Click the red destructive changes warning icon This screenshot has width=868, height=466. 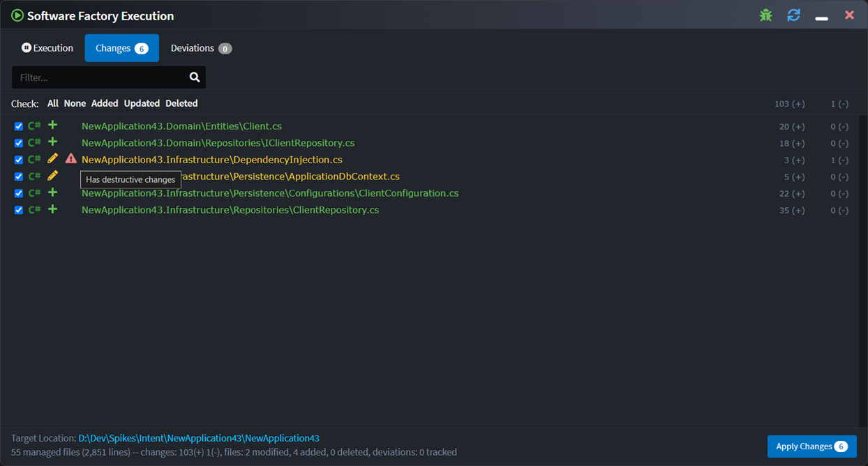(x=70, y=159)
